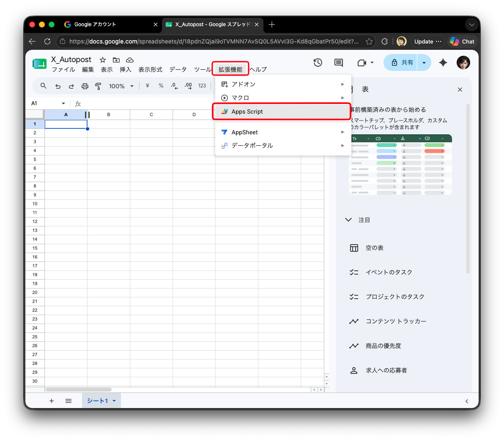Viewport: 504px width, 441px height.
Task: Close the 表 side panel
Action: (x=460, y=90)
